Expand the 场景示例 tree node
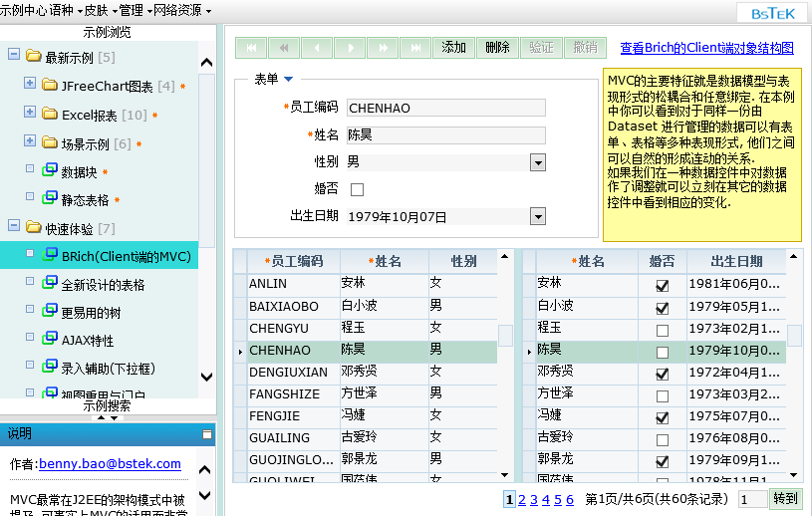 point(30,142)
